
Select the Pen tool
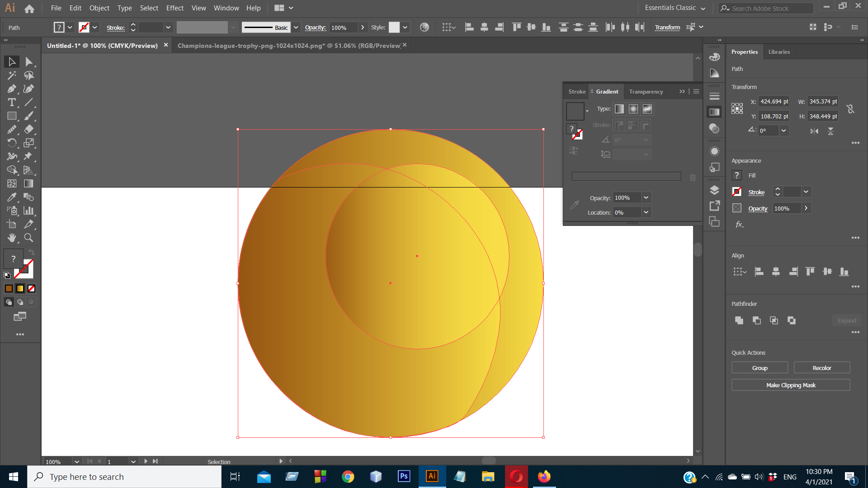coord(12,89)
